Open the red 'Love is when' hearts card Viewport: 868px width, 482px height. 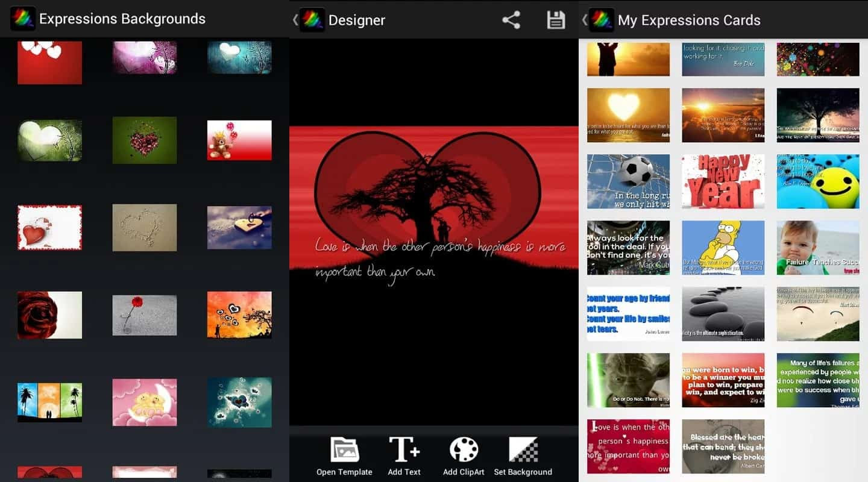[x=629, y=446]
